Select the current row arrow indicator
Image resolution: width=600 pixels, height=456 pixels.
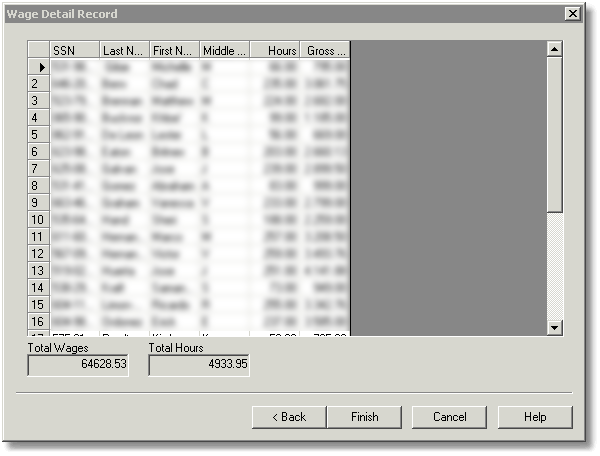[x=39, y=67]
